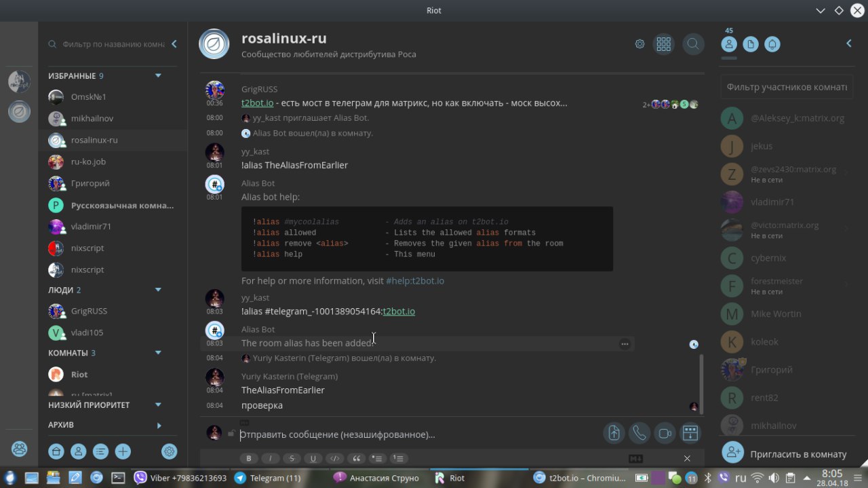Open chat with GrigRUSS in ЛЮДИ

click(x=113, y=311)
